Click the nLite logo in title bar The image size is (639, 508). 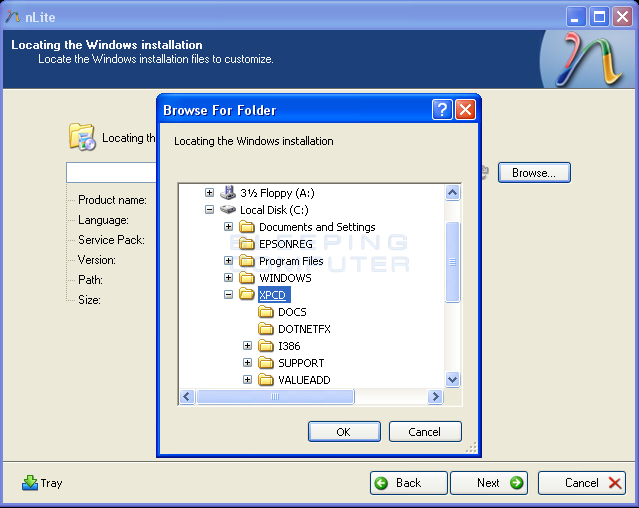click(13, 17)
